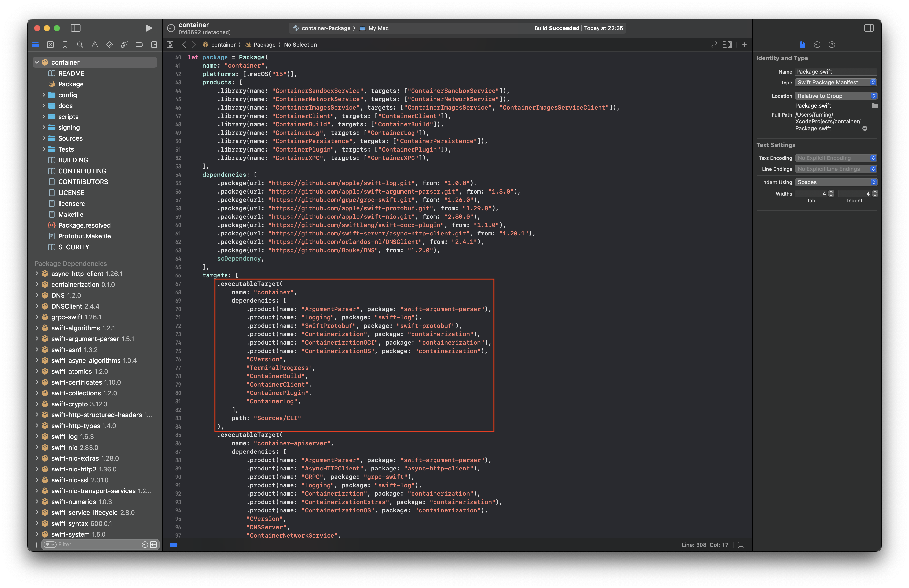909x588 pixels.
Task: Expand the Tests folder
Action: [43, 149]
